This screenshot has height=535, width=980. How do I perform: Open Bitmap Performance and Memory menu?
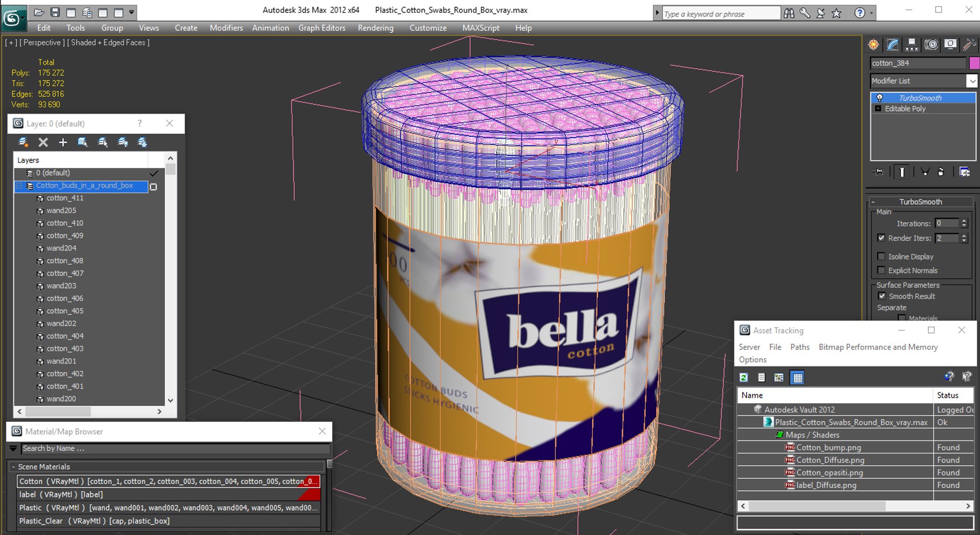(878, 347)
